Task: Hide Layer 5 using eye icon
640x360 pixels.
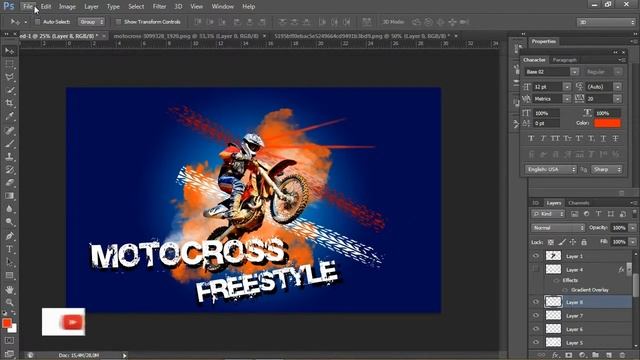Action: (536, 342)
